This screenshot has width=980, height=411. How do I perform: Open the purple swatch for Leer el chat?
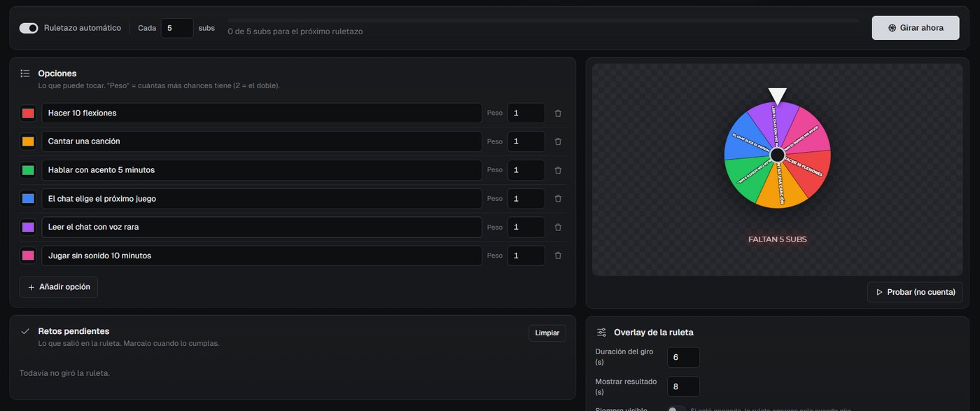(28, 227)
